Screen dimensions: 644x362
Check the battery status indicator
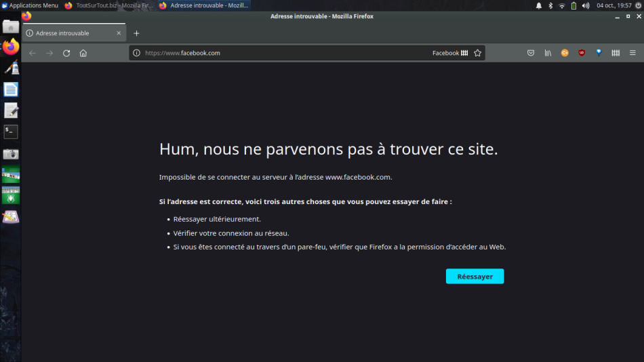[x=573, y=5]
